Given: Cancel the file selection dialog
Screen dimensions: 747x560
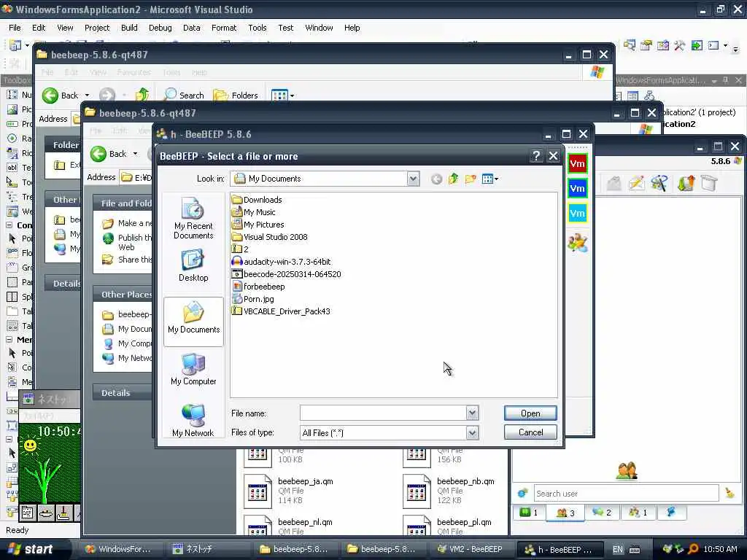Looking at the screenshot, I should point(530,432).
